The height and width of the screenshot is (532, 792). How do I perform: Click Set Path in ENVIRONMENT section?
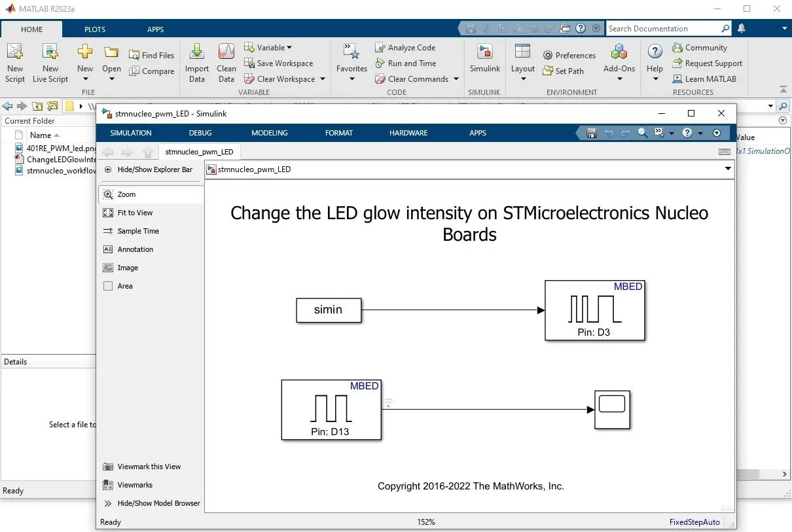[x=563, y=71]
